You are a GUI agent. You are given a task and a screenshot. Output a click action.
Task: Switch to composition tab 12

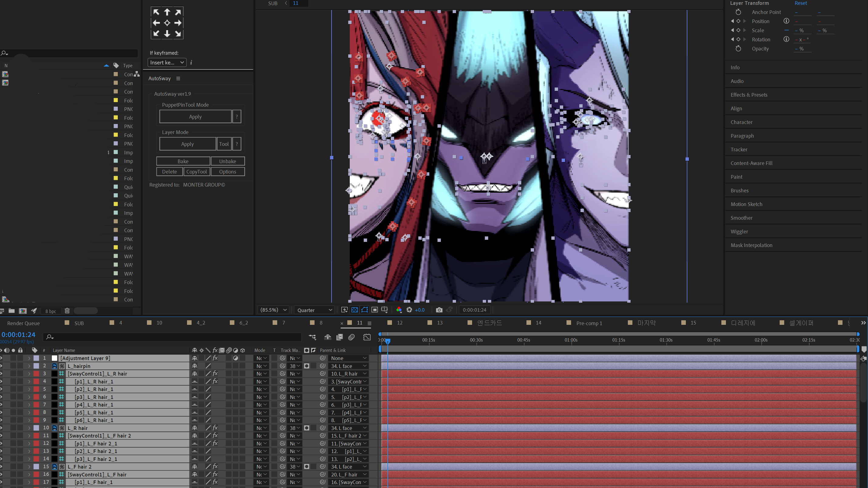(x=399, y=323)
